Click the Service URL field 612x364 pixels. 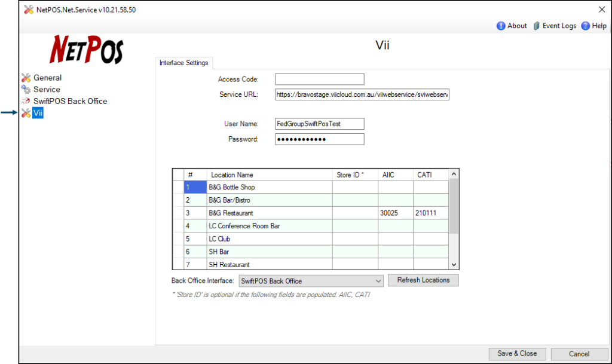point(362,94)
